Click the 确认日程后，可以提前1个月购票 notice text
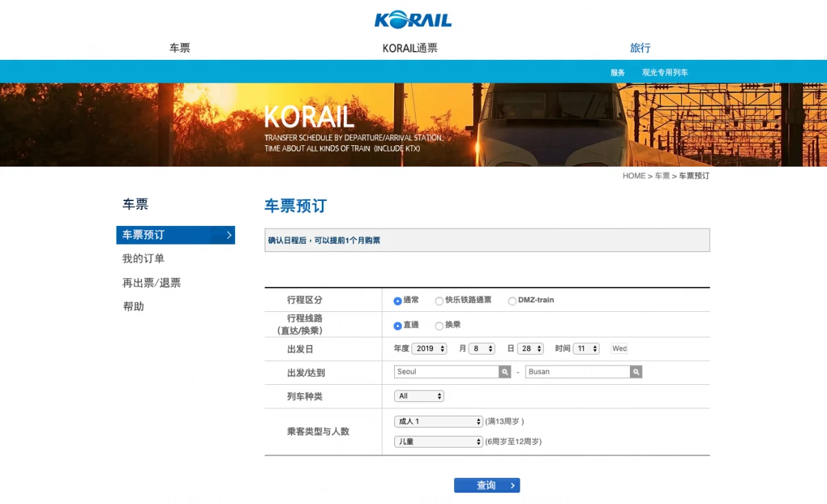827x504 pixels. click(x=324, y=240)
